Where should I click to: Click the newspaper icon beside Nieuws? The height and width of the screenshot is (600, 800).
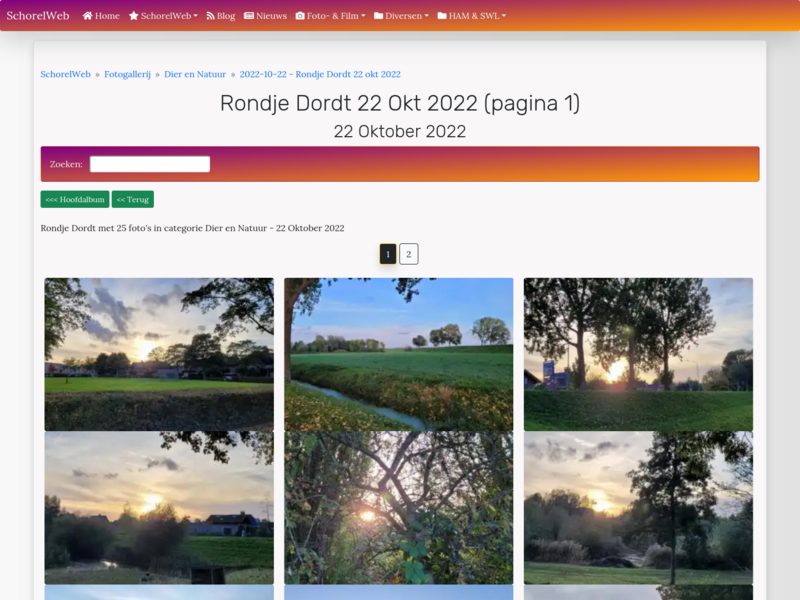point(249,16)
